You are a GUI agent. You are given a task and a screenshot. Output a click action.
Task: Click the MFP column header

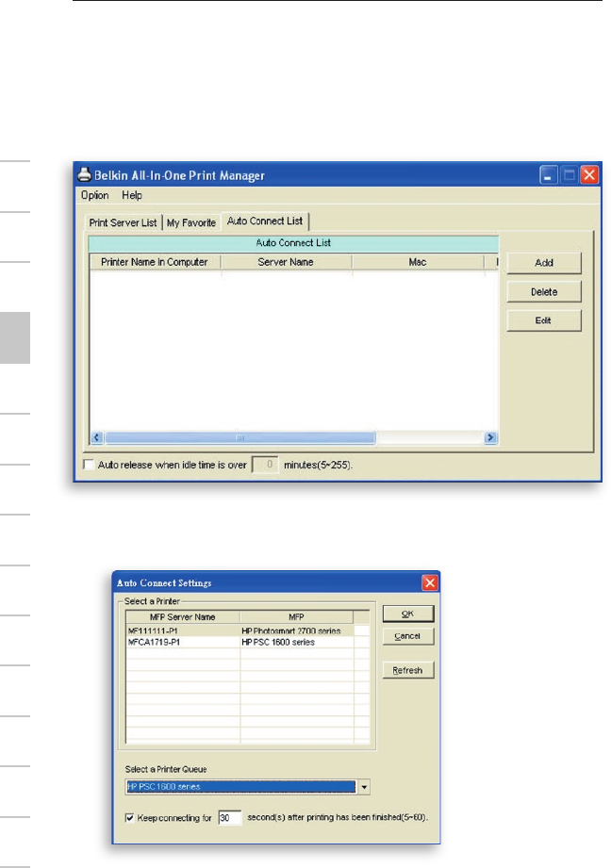click(x=296, y=616)
